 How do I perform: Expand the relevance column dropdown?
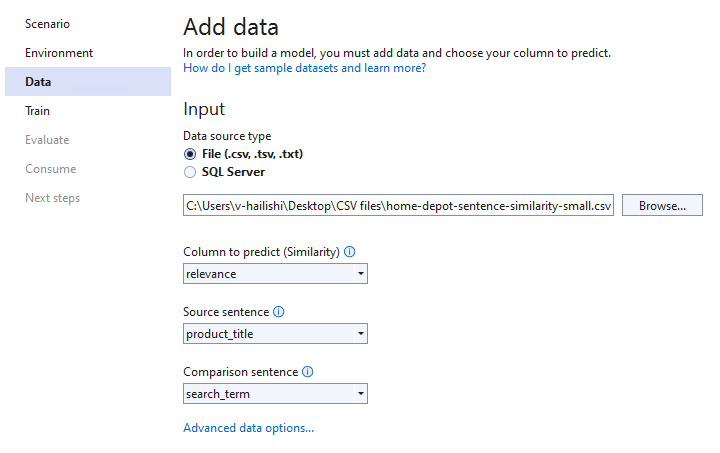[275, 274]
